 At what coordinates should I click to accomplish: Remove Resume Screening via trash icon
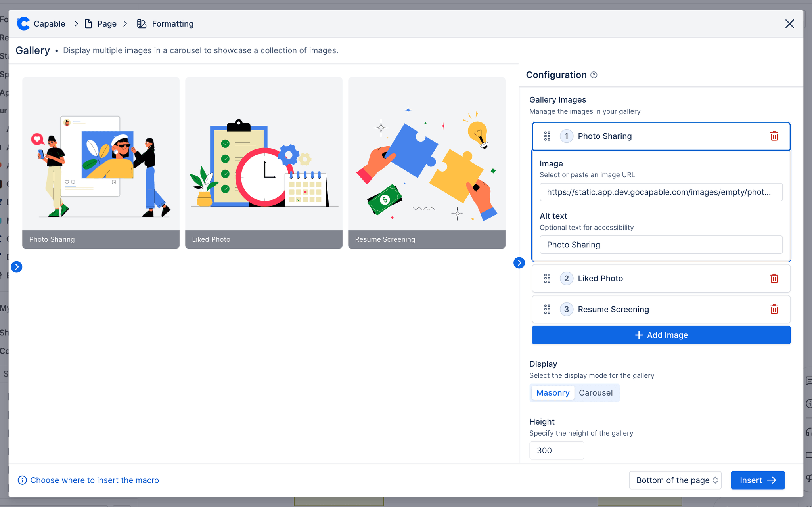pos(774,309)
